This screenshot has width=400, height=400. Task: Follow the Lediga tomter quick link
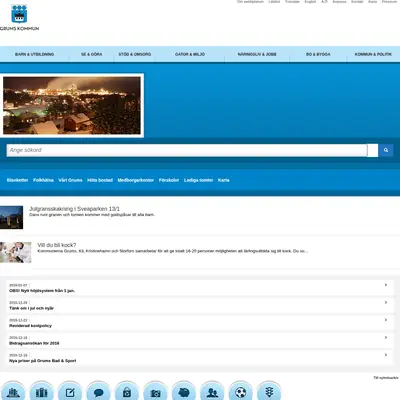pos(199,180)
